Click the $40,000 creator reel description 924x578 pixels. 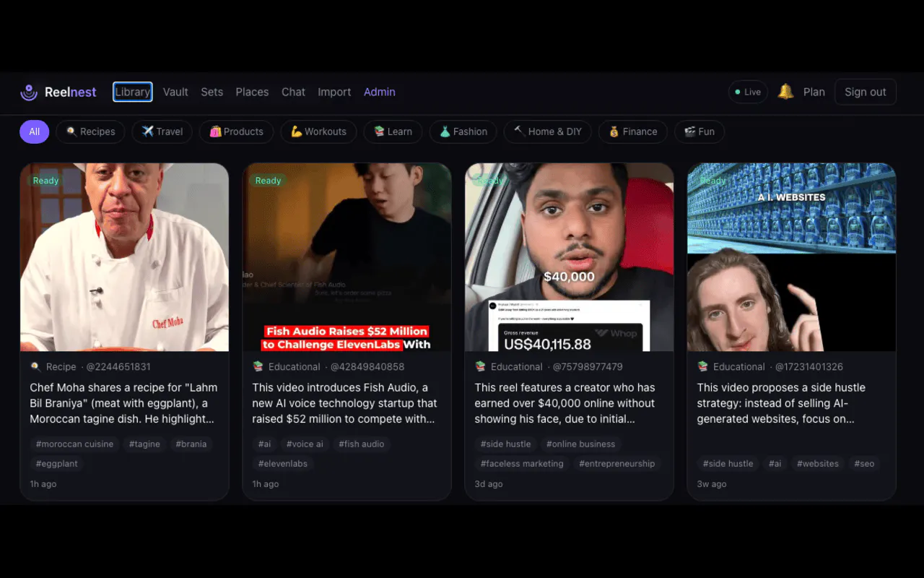569,403
